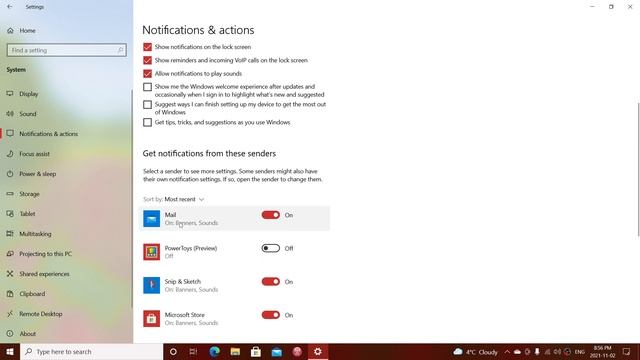This screenshot has width=640, height=360.
Task: Click the Remote Desktop icon
Action: [x=10, y=314]
